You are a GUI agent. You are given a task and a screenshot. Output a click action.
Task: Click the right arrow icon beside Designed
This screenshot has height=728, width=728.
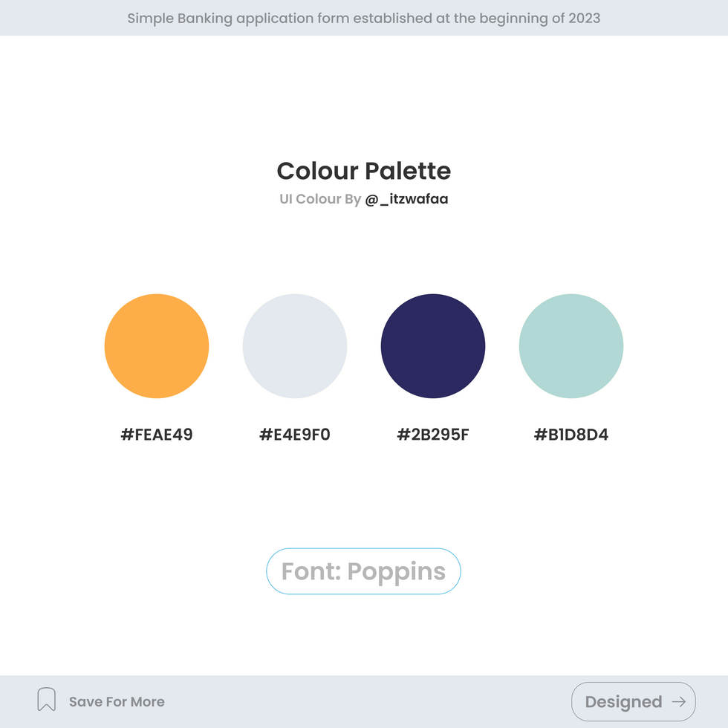click(677, 702)
